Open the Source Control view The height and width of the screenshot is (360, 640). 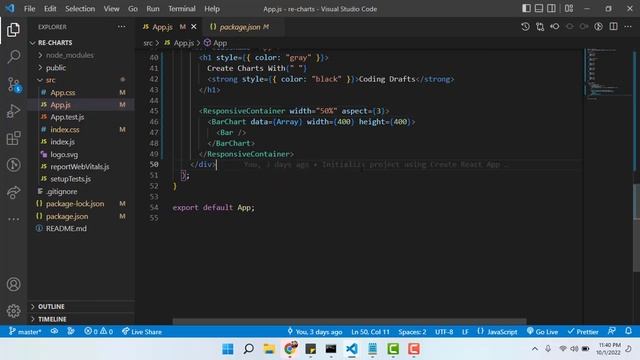[13, 84]
